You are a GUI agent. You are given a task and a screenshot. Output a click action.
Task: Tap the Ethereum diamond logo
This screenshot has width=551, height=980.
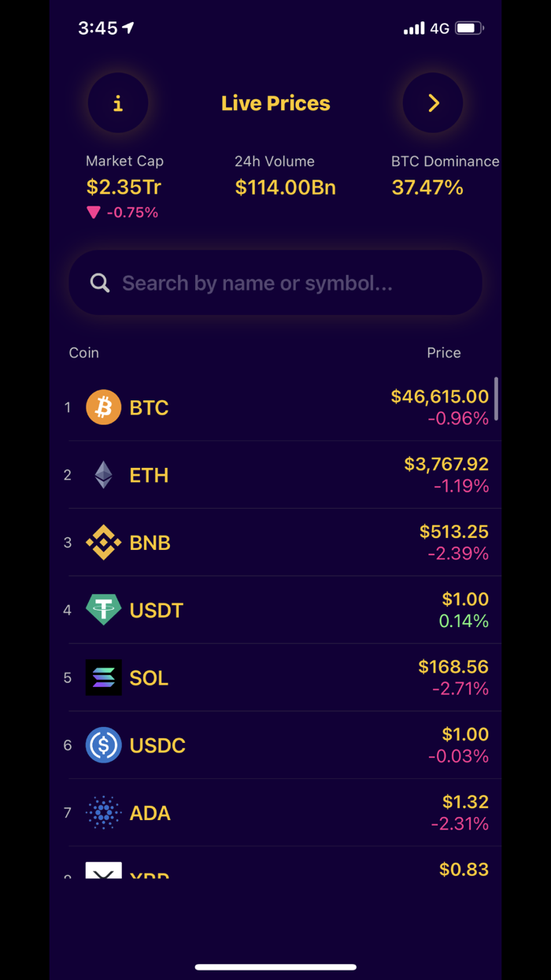pyautogui.click(x=103, y=475)
